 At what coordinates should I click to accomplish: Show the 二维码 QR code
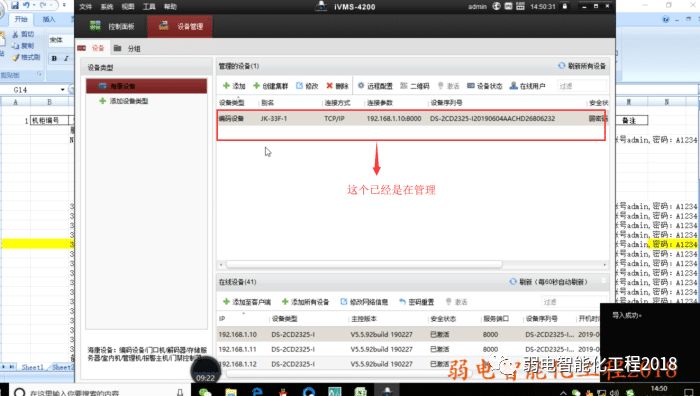pyautogui.click(x=414, y=86)
